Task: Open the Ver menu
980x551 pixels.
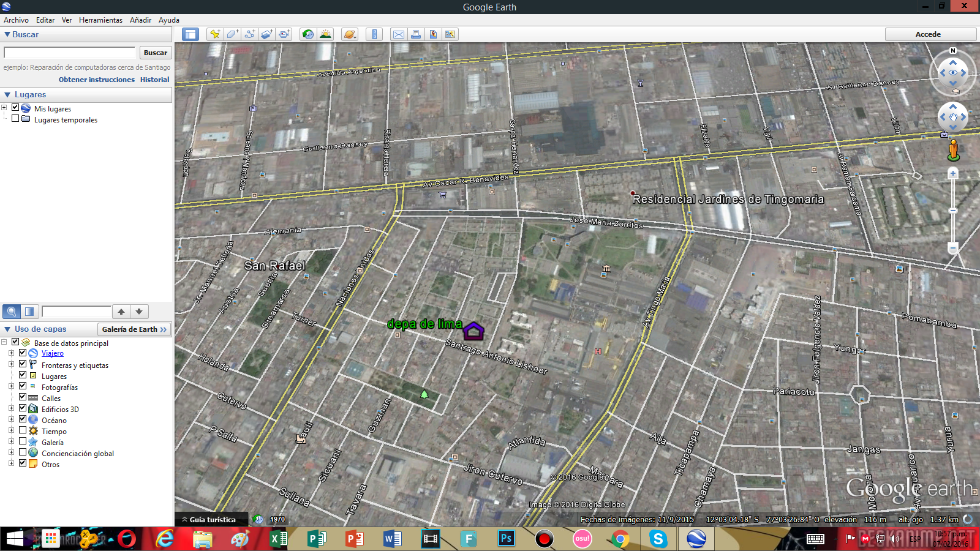Action: pyautogui.click(x=67, y=20)
